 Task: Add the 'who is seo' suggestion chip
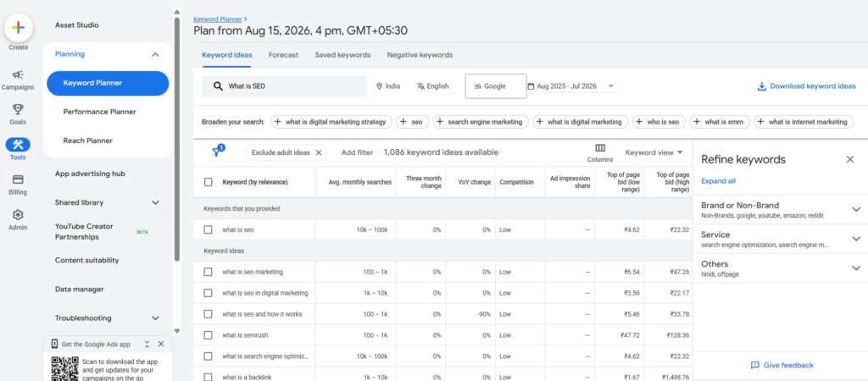click(x=659, y=122)
